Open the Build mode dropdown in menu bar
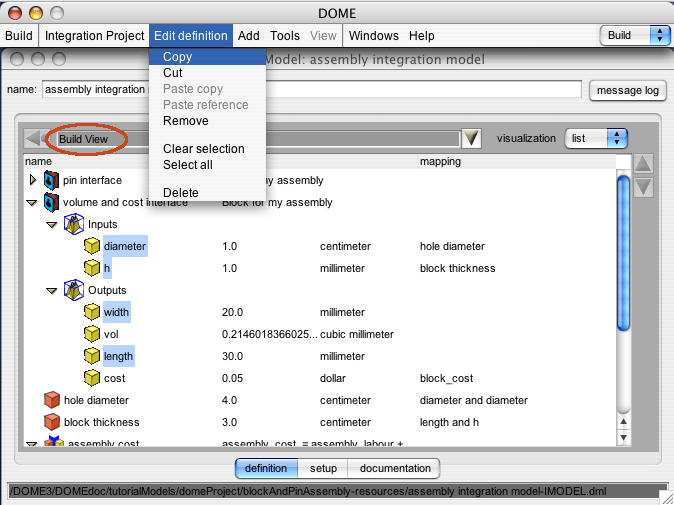674x505 pixels. pyautogui.click(x=635, y=35)
